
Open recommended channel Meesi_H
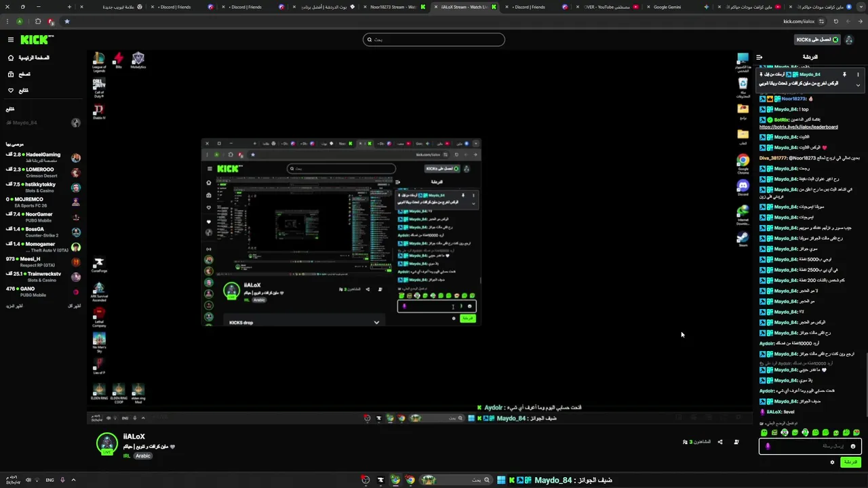point(43,262)
